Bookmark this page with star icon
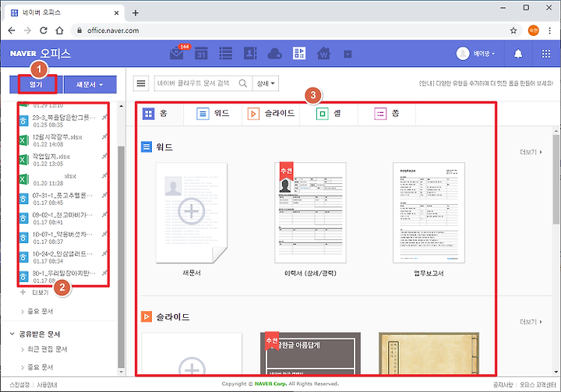The image size is (561, 392). 513,31
